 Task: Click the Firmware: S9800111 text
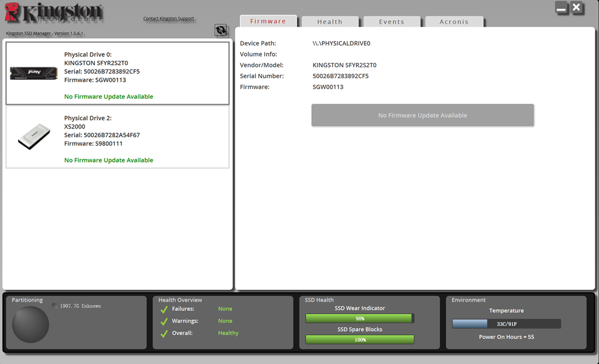(x=93, y=144)
